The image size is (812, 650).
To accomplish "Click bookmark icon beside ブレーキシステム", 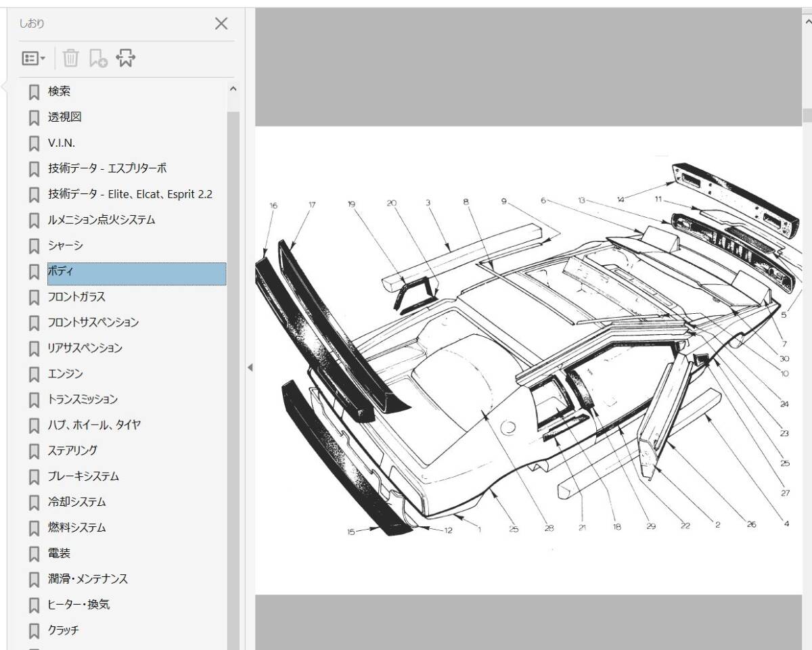I will pos(34,477).
